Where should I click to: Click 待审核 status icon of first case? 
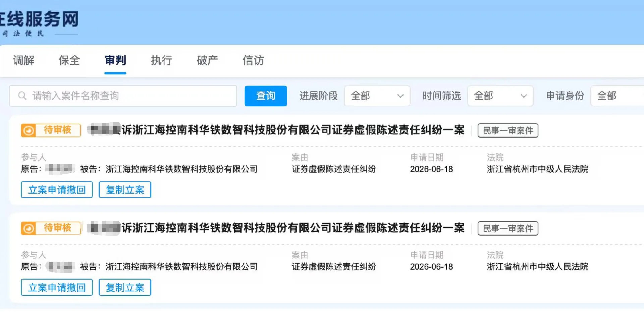pyautogui.click(x=29, y=130)
